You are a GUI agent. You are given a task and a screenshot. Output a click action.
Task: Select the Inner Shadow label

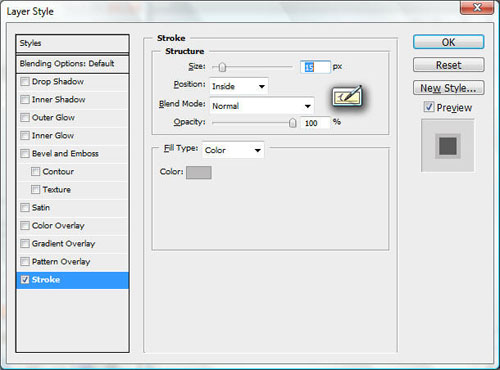click(x=58, y=100)
